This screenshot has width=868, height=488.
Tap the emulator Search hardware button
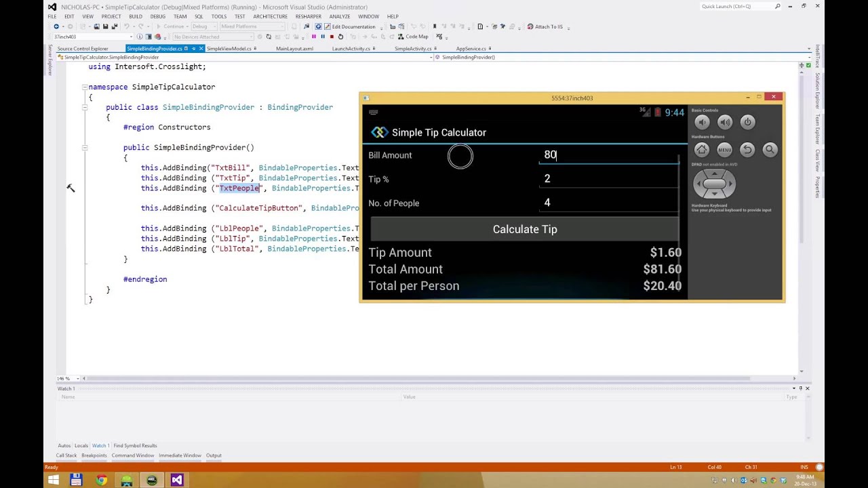(770, 150)
